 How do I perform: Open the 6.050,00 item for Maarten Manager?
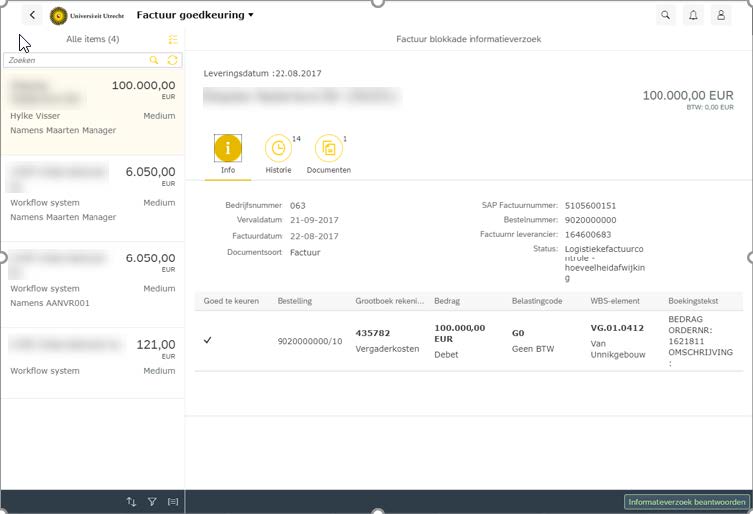[x=92, y=196]
